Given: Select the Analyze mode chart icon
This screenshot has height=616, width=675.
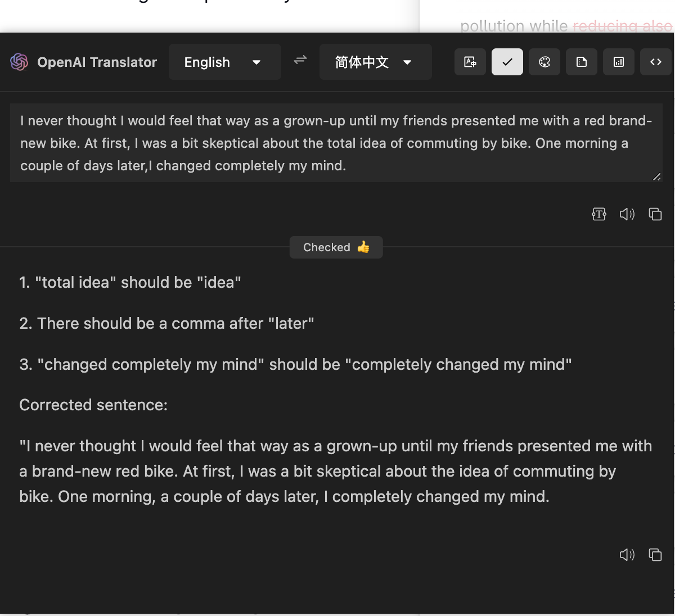Looking at the screenshot, I should (x=618, y=62).
